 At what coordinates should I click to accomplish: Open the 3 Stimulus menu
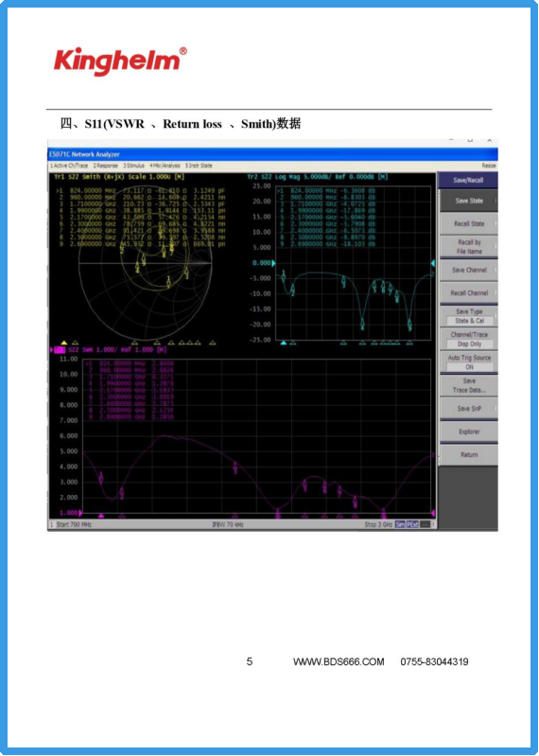(x=133, y=166)
